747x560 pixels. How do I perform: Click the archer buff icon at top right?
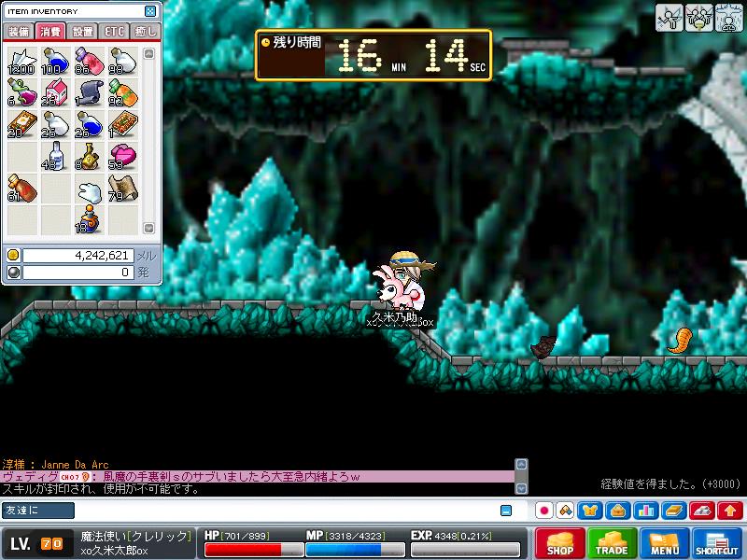point(669,18)
